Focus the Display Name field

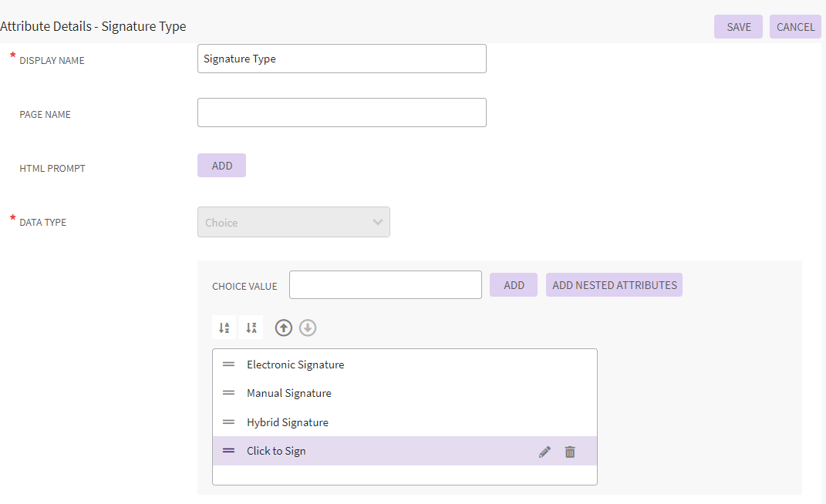pyautogui.click(x=342, y=59)
